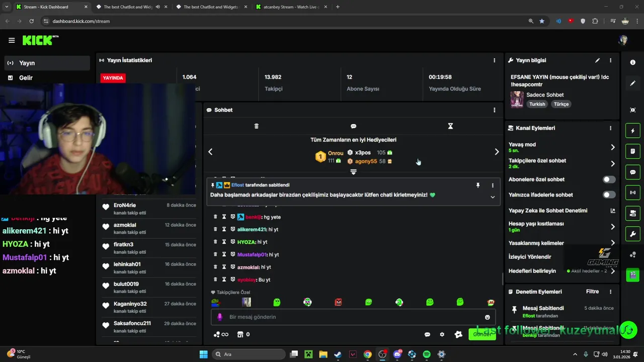Toggle the document panel button in right sidebar
The height and width of the screenshot is (362, 644).
[x=632, y=151]
